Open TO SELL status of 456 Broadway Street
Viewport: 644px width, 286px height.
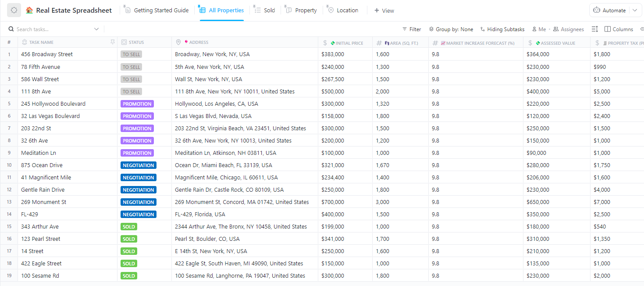click(131, 54)
